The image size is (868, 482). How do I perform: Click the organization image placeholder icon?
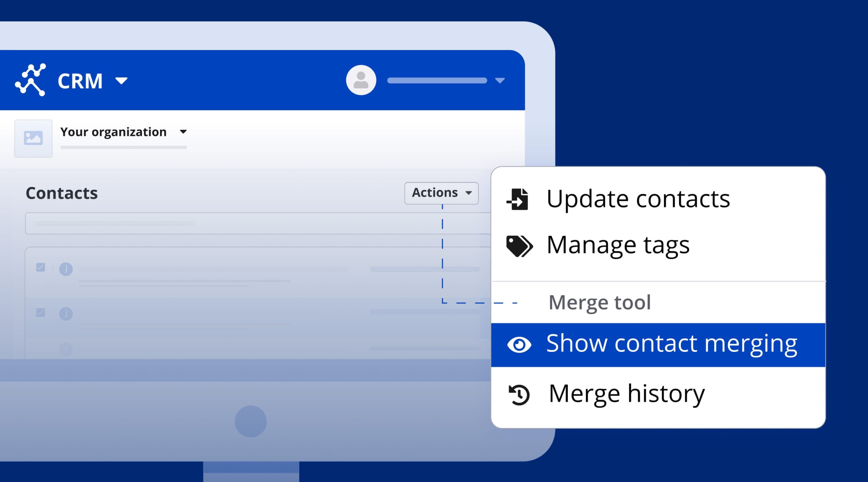[33, 138]
